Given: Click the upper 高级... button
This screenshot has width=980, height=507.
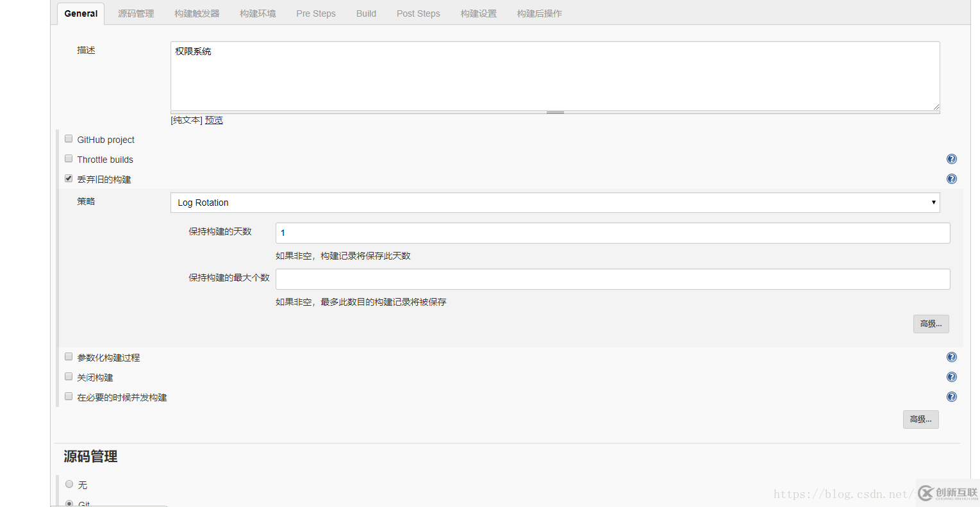Looking at the screenshot, I should click(931, 324).
